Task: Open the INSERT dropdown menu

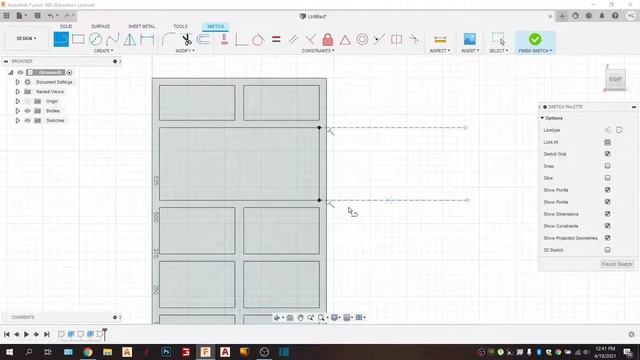Action: click(x=470, y=51)
